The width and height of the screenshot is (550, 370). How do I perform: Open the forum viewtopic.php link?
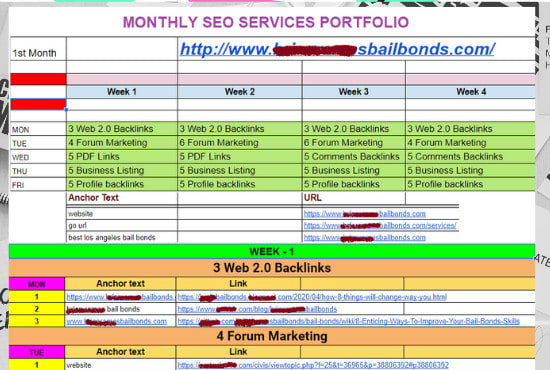313,365
